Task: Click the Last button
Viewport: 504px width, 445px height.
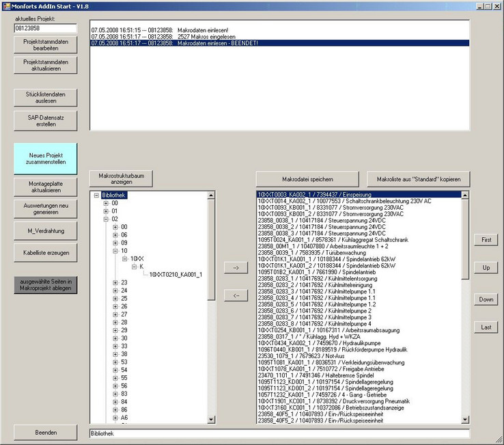Action: point(486,327)
